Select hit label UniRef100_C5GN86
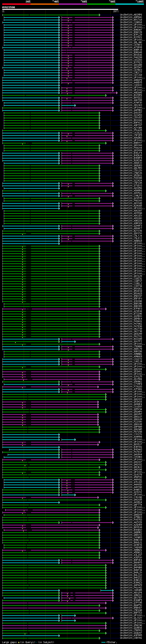The width and height of the screenshot is (146, 644). (131, 347)
